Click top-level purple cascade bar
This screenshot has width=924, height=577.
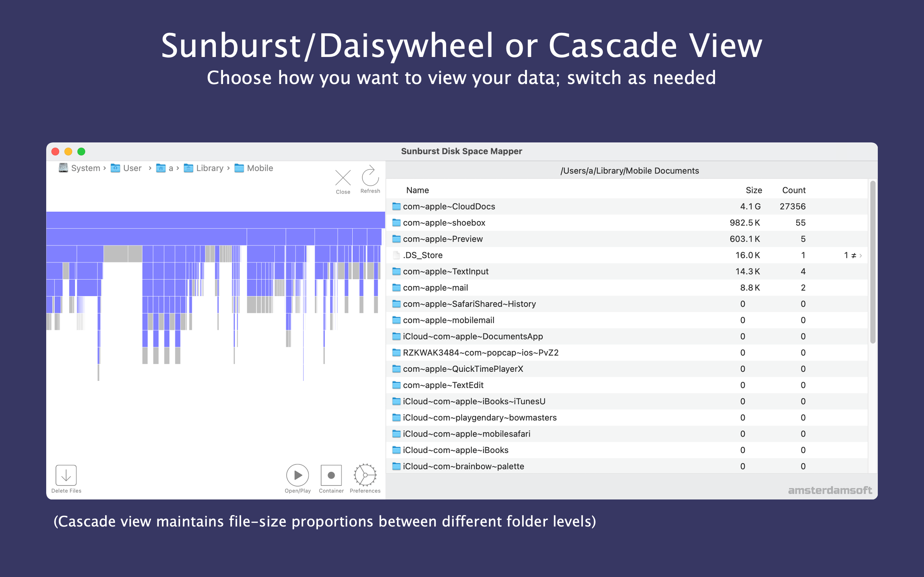tap(215, 220)
